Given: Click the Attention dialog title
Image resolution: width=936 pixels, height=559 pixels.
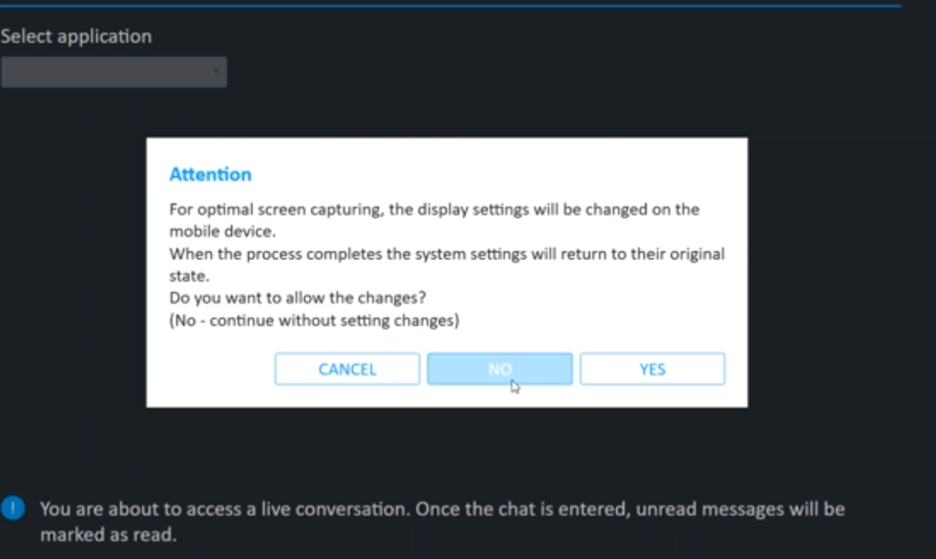Looking at the screenshot, I should pos(210,174).
